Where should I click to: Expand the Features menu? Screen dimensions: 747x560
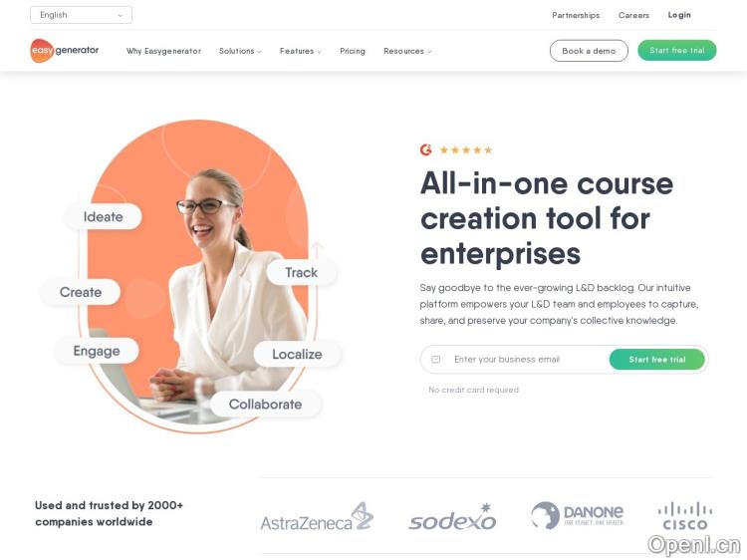(x=300, y=51)
